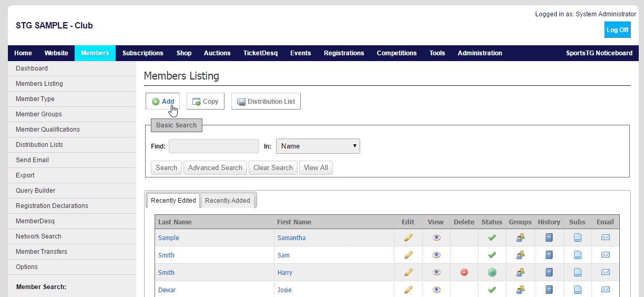Click the edit pencil for Sam Smith
Screen dimensions: 644x297
[408, 255]
